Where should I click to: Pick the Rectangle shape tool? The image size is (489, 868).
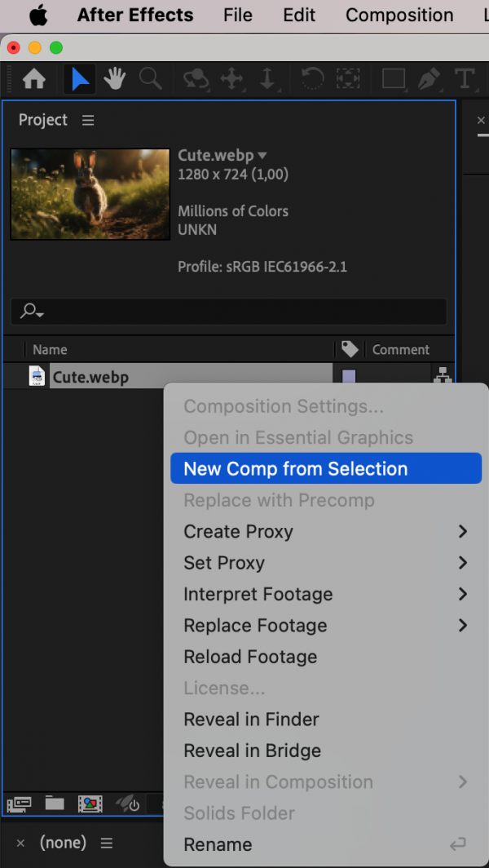pyautogui.click(x=393, y=78)
